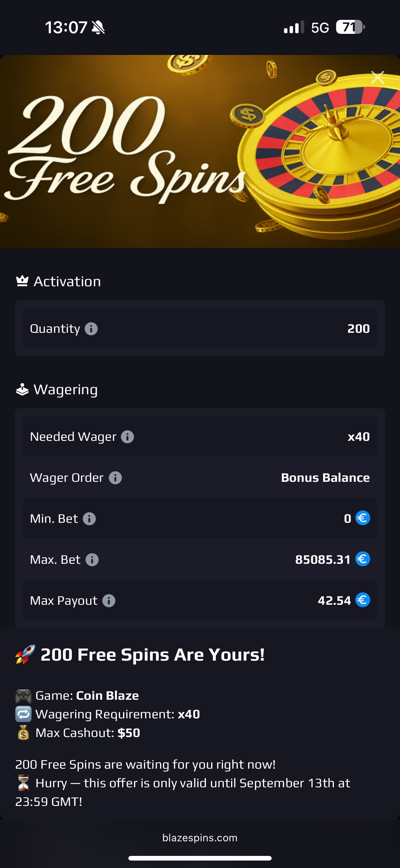Tap the 200 Free Spins banner image
The image size is (400, 868).
[200, 151]
